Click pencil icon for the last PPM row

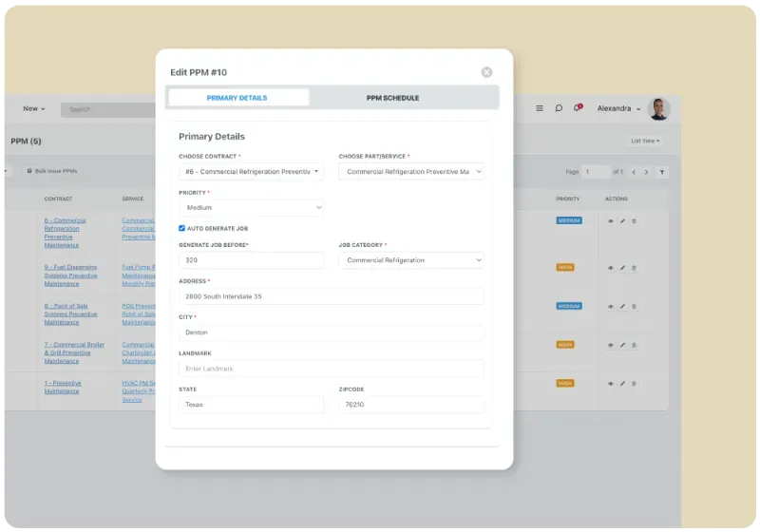(622, 384)
